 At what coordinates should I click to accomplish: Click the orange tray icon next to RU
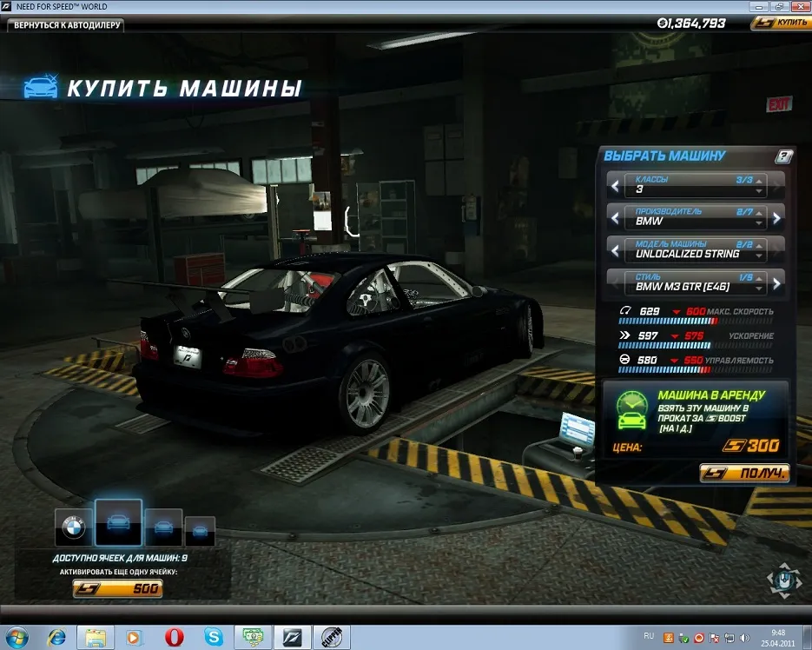tap(669, 638)
